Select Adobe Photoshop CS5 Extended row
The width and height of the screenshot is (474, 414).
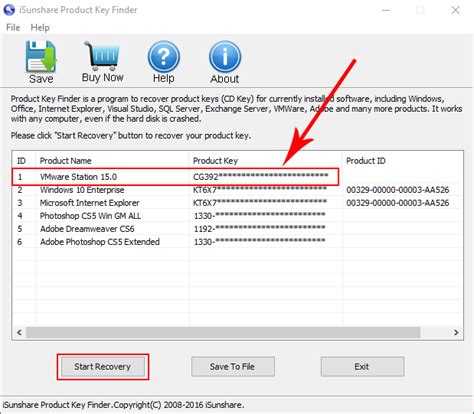pyautogui.click(x=238, y=242)
